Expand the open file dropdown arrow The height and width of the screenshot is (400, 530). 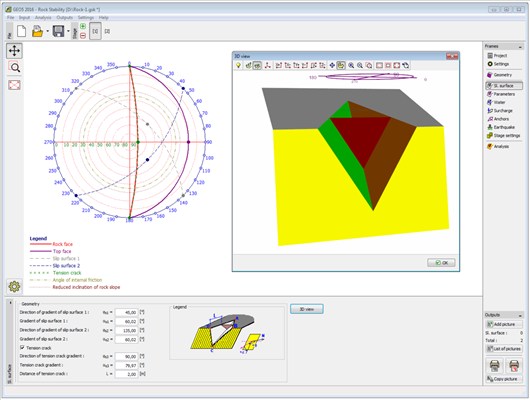[48, 31]
